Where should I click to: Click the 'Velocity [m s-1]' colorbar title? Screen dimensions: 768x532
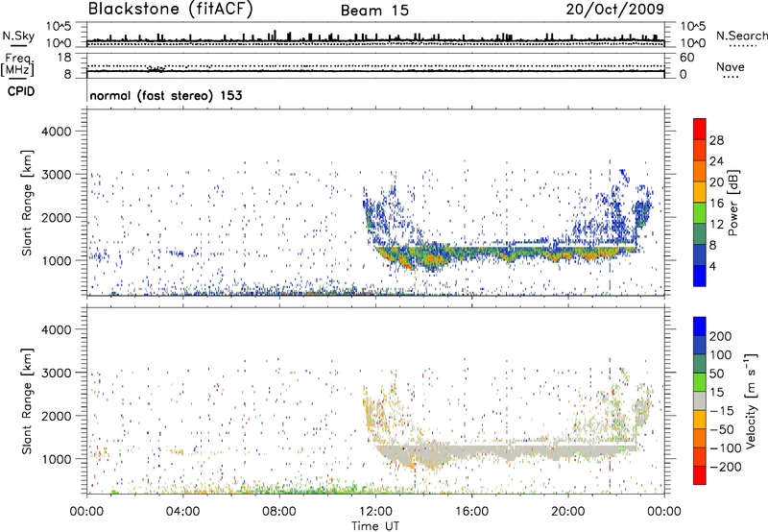click(751, 400)
